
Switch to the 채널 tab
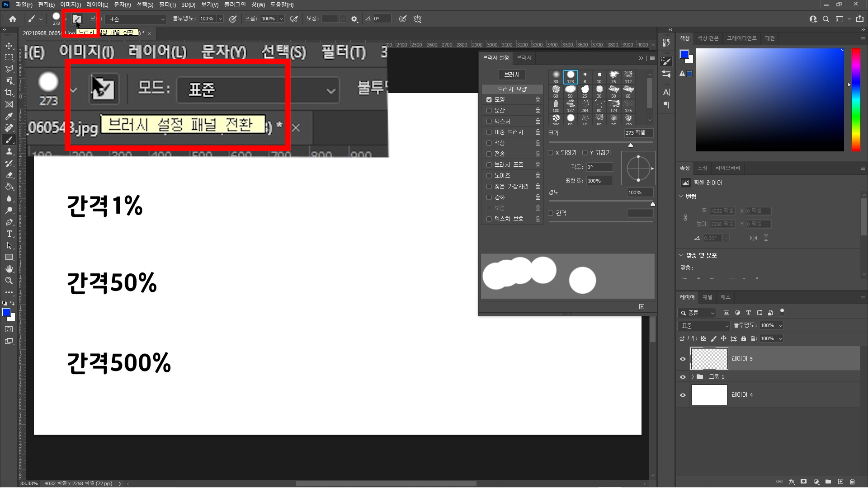(707, 297)
